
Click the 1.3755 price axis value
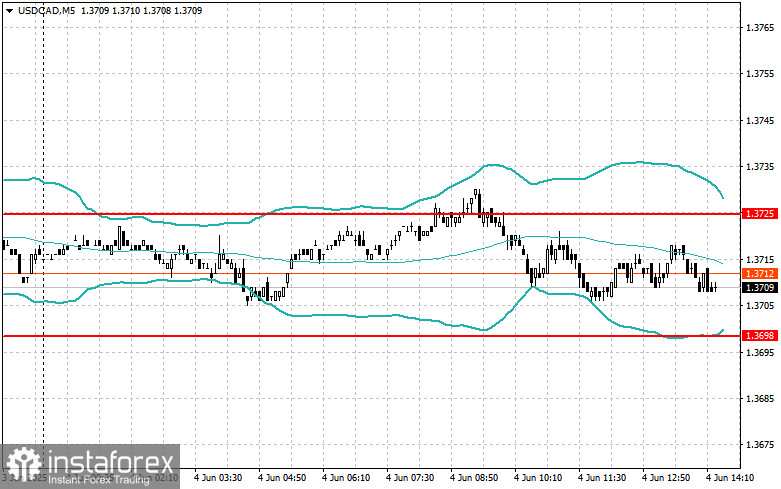tap(760, 74)
